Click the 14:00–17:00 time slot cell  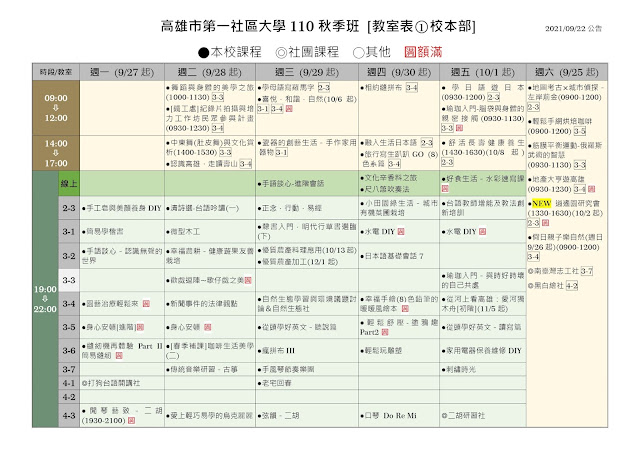click(56, 153)
